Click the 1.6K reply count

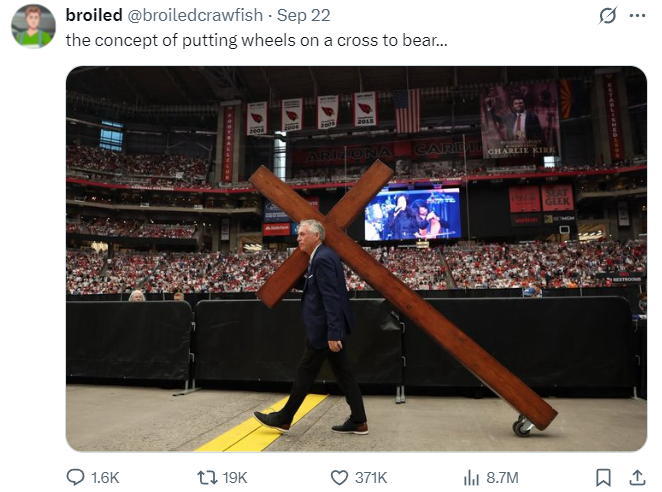[105, 478]
